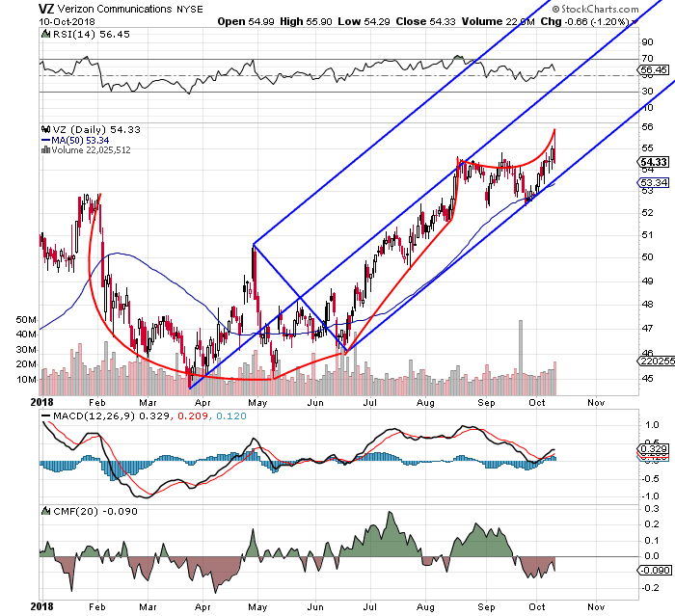Click the candlestick legend icon beside VZ (Daily)
The height and width of the screenshot is (616, 675).
tap(45, 129)
